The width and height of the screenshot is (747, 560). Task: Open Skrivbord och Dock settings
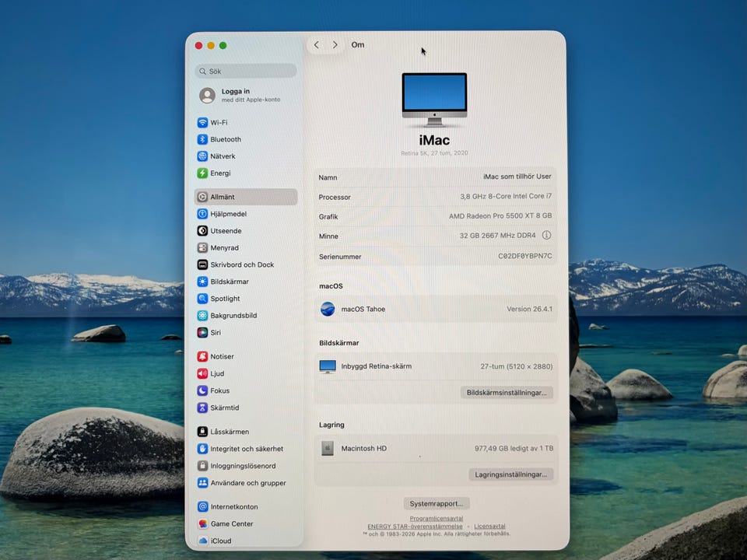[241, 265]
